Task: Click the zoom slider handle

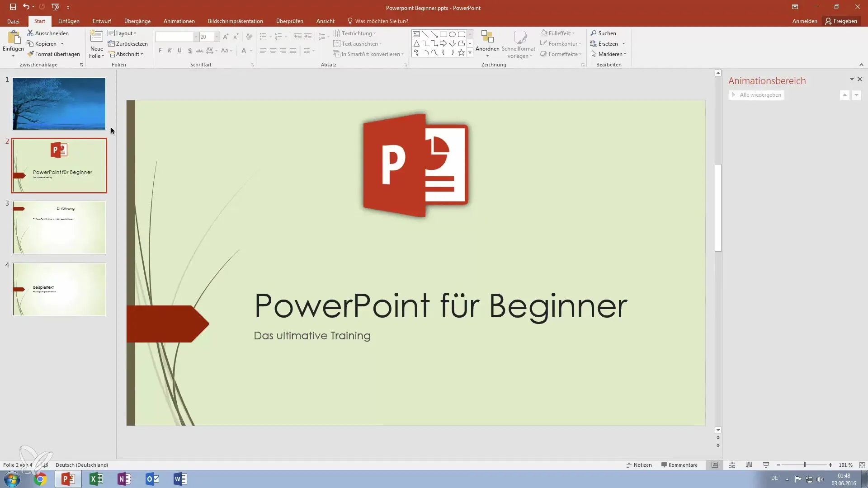Action: click(x=804, y=465)
